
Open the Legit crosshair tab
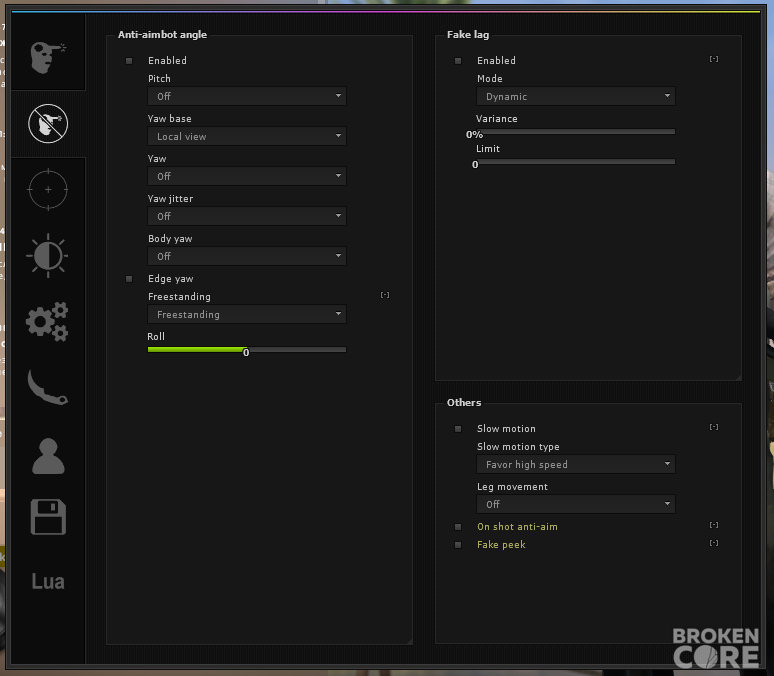[48, 190]
